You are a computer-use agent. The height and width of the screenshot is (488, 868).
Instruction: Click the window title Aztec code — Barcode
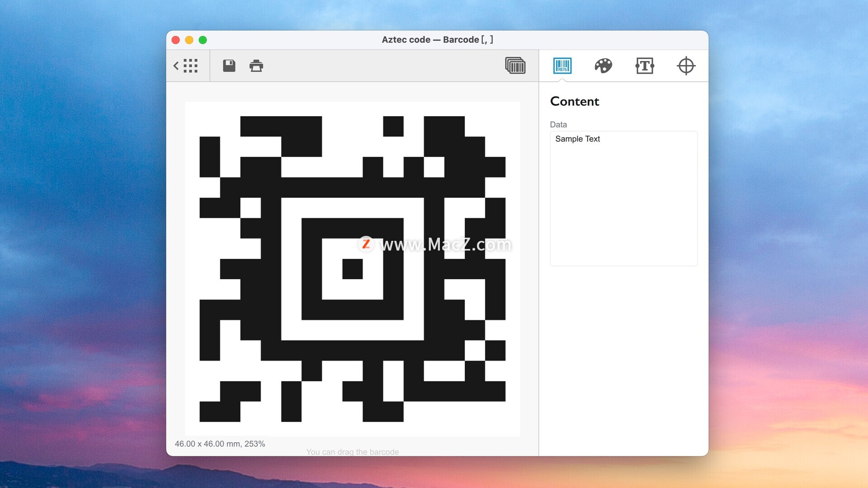pyautogui.click(x=437, y=40)
